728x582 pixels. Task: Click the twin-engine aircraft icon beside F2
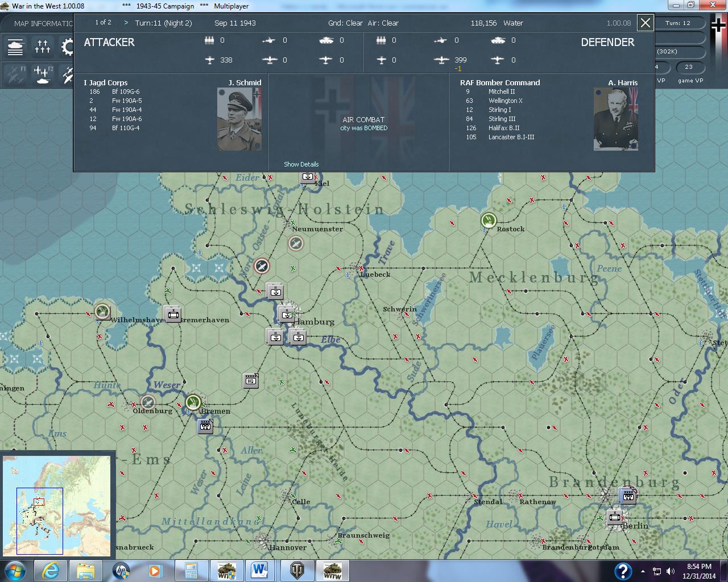click(67, 74)
